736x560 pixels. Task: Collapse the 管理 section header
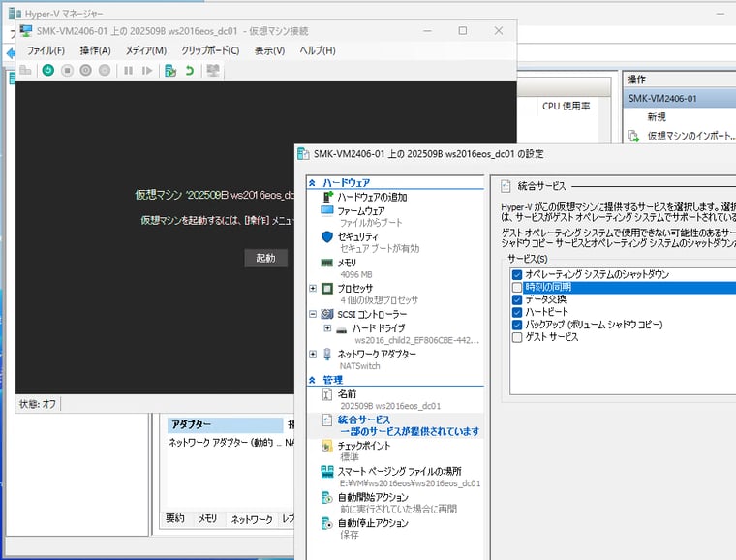pos(312,380)
